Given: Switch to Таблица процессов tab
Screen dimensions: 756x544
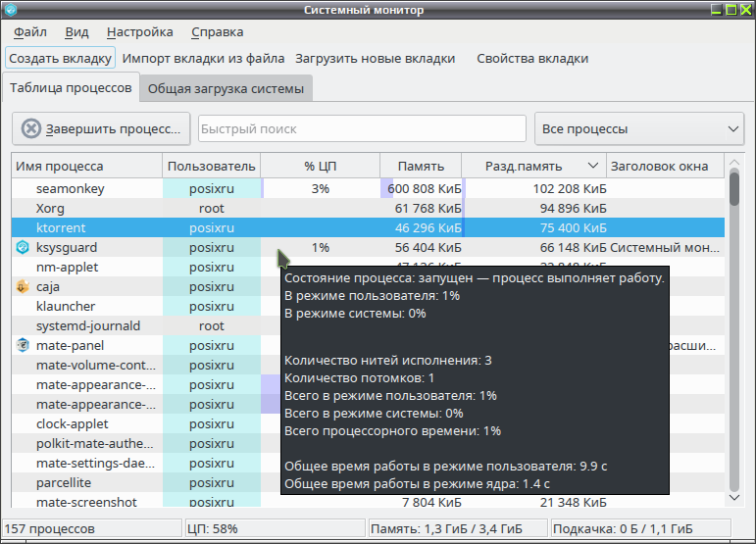Looking at the screenshot, I should (71, 87).
